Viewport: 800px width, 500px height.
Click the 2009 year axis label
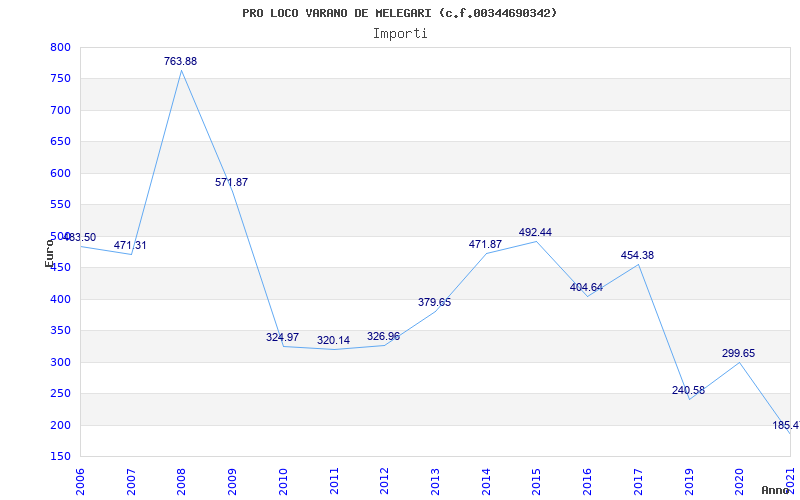point(232,482)
